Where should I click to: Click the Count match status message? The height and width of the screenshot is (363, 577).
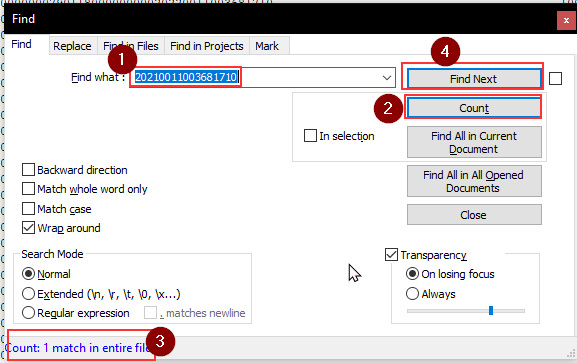[77, 348]
